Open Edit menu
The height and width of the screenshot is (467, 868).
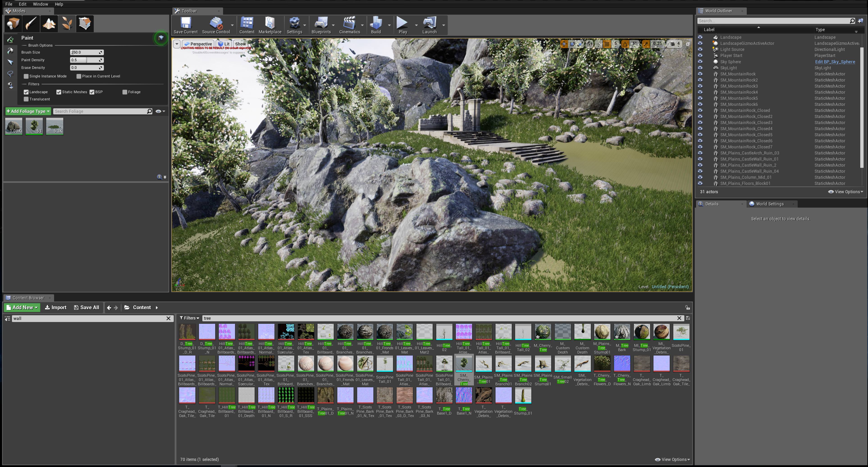click(23, 4)
